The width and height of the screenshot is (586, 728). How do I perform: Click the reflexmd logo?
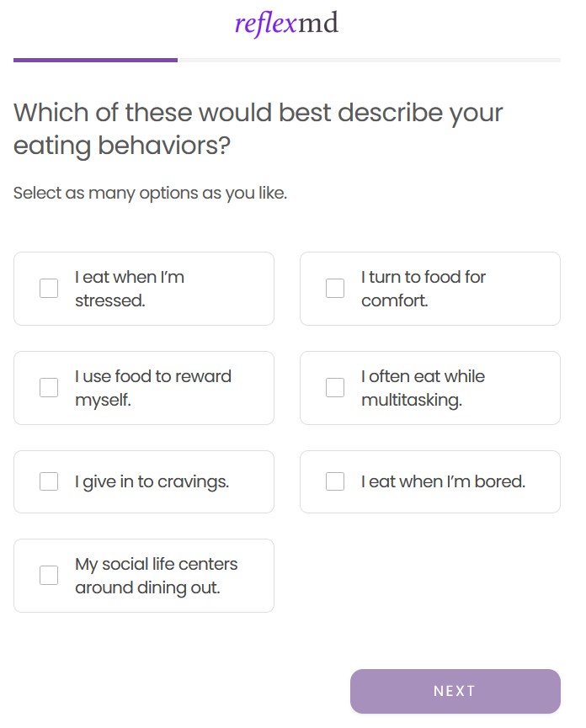click(x=286, y=24)
